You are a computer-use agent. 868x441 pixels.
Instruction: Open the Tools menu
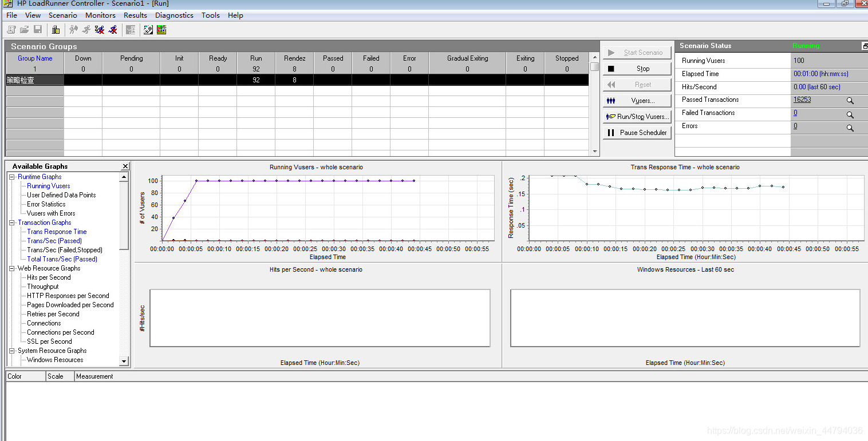(211, 15)
